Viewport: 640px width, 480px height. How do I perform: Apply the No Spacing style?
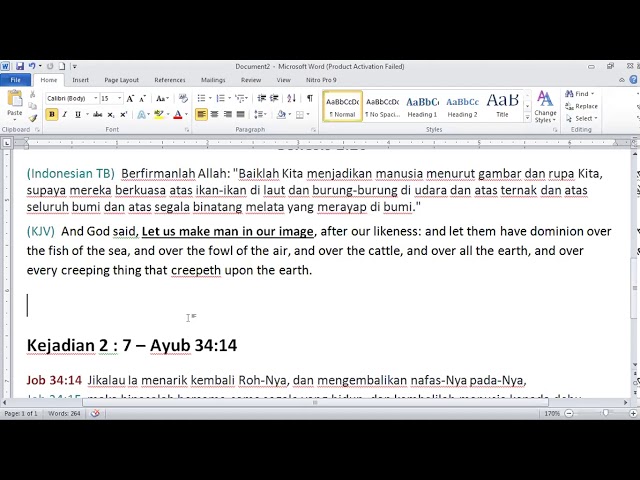(x=382, y=107)
